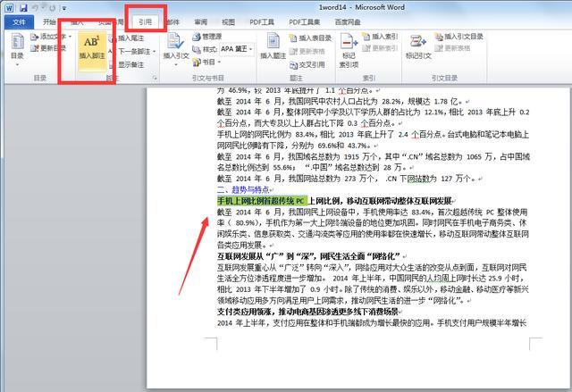The width and height of the screenshot is (572, 392).
Task: Open the 文件 (File) tab
Action: (19, 22)
